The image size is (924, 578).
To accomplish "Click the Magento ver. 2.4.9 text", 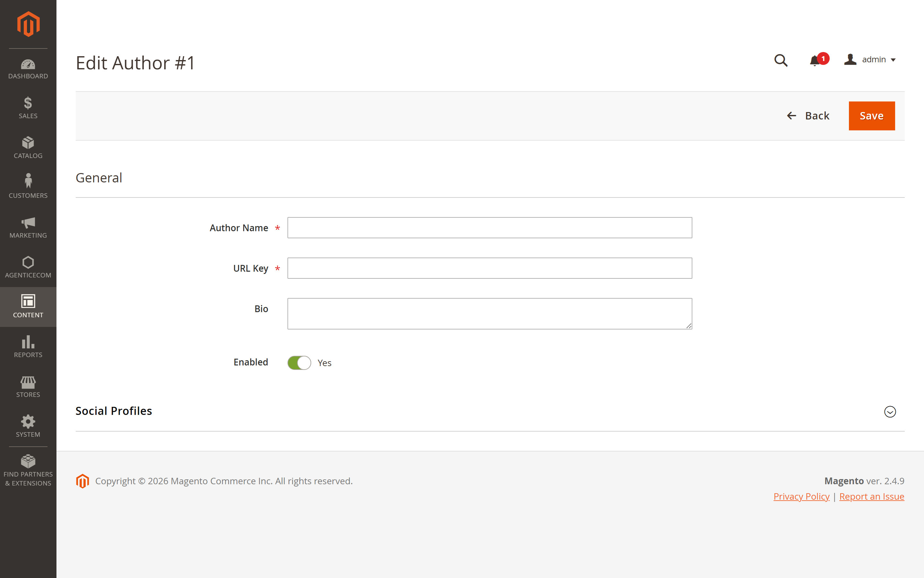I will click(x=864, y=481).
